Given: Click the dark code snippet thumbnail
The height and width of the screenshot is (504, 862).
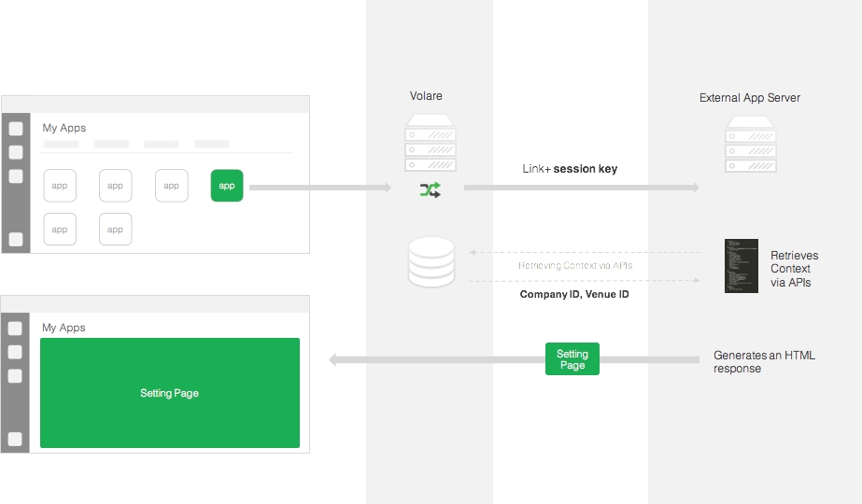Looking at the screenshot, I should click(x=741, y=267).
